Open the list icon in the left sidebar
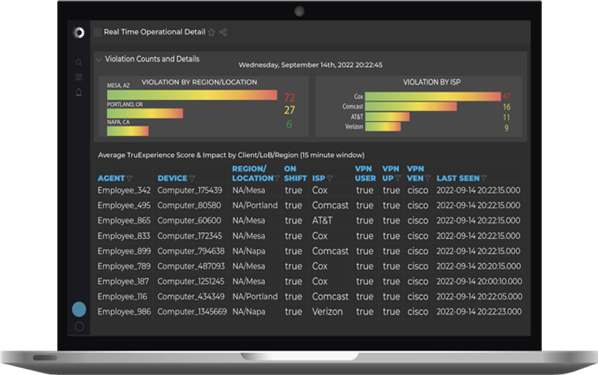598x375 pixels. tap(79, 77)
